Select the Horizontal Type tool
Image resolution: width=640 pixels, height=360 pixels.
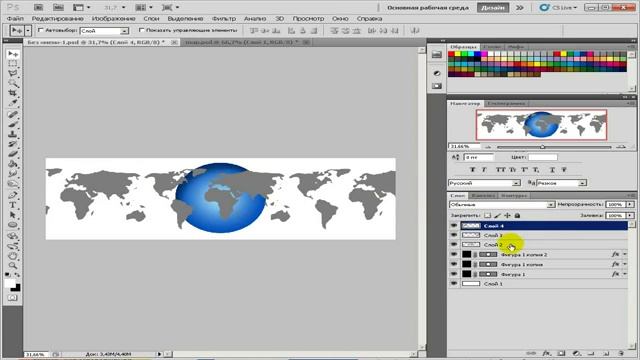13,205
